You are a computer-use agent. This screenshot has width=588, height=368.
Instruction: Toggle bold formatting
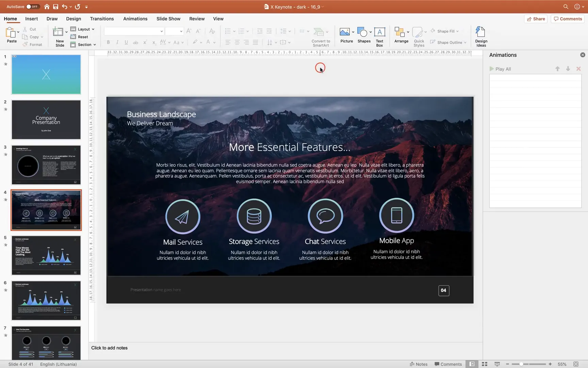coord(108,42)
